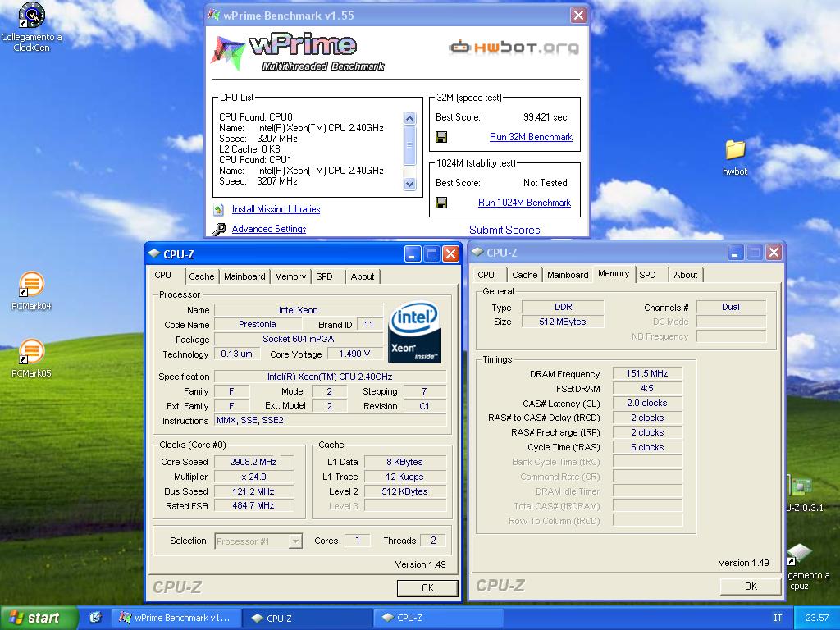This screenshot has width=840, height=630.
Task: Open the Processor #1 selection dropdown
Action: tap(295, 541)
